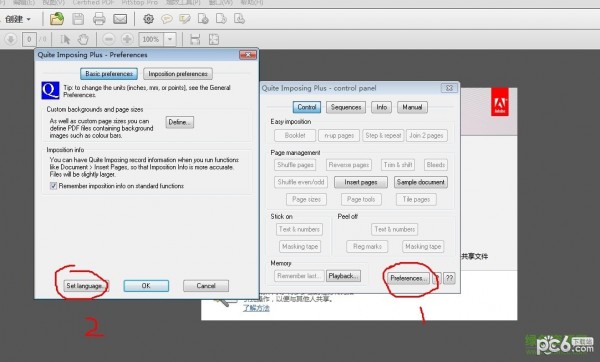Close the Quite Imposing Plus control panel
The image size is (600, 362).
click(450, 88)
